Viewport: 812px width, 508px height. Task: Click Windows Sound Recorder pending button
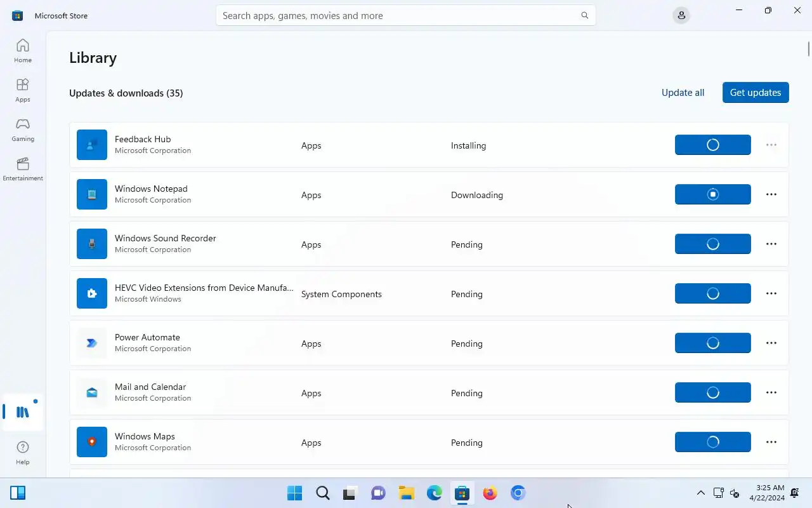click(713, 244)
